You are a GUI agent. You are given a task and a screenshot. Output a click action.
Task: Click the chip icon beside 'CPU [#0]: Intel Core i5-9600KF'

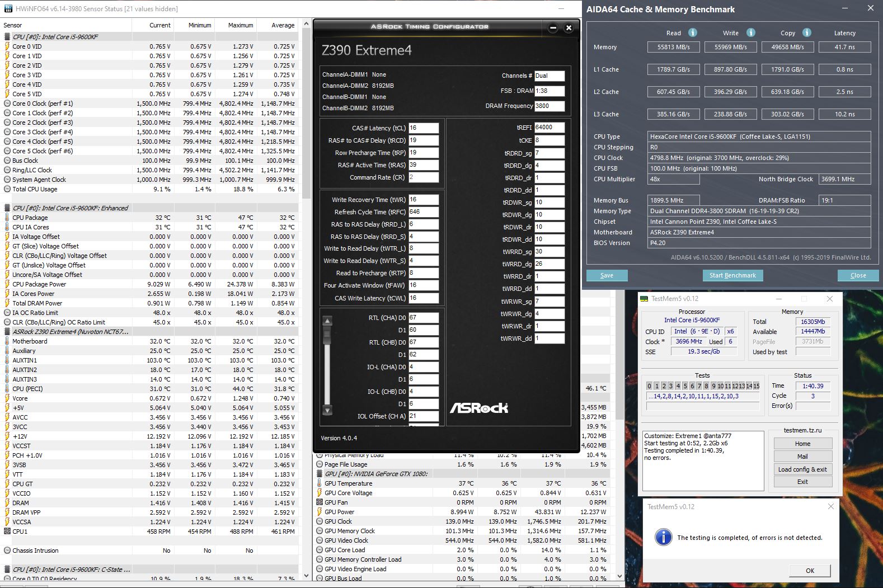coord(7,37)
